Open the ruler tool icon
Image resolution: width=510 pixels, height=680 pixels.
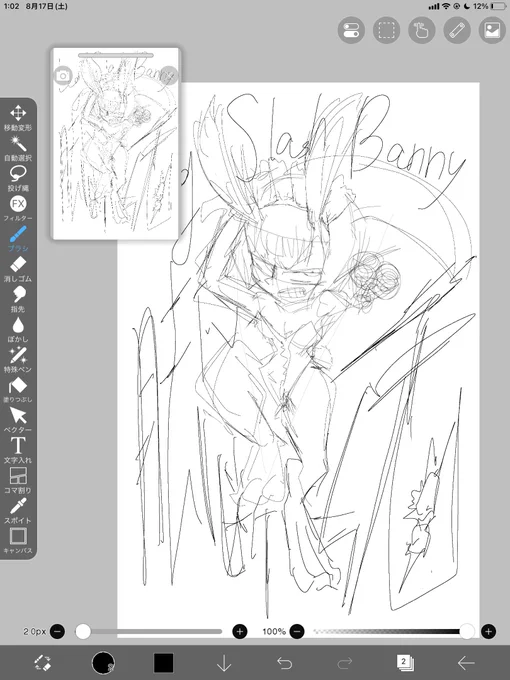click(457, 30)
